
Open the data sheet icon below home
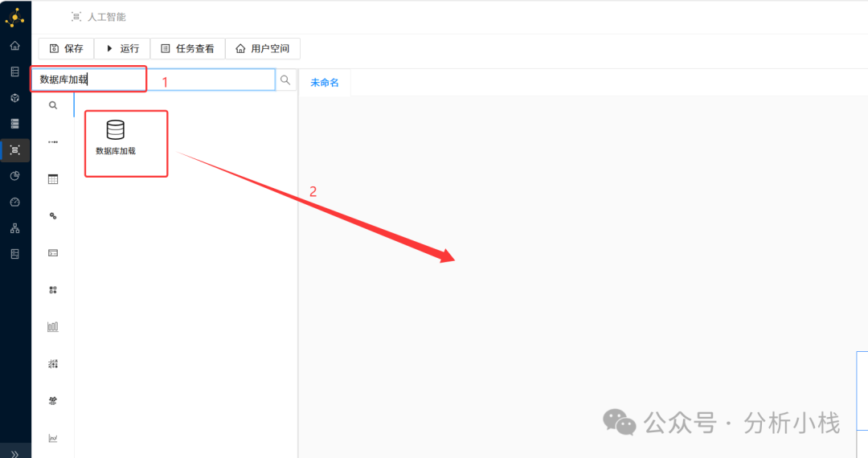coord(15,72)
